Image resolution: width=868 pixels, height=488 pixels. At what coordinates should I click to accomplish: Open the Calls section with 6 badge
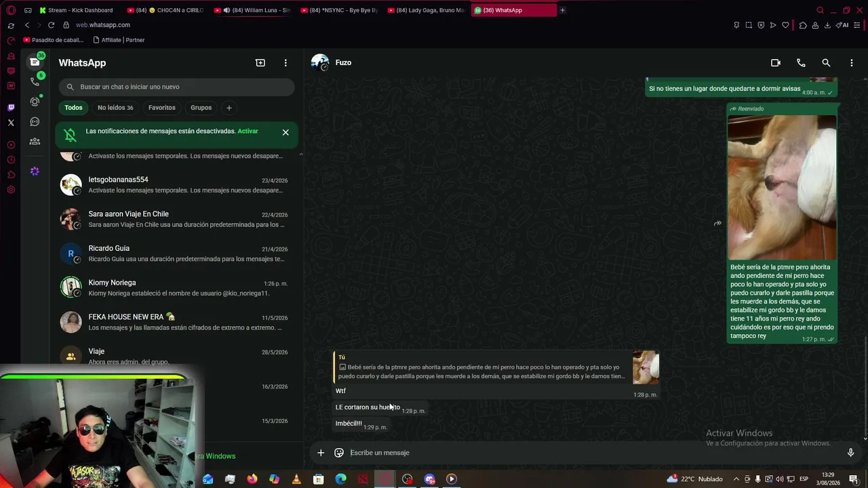click(x=35, y=81)
